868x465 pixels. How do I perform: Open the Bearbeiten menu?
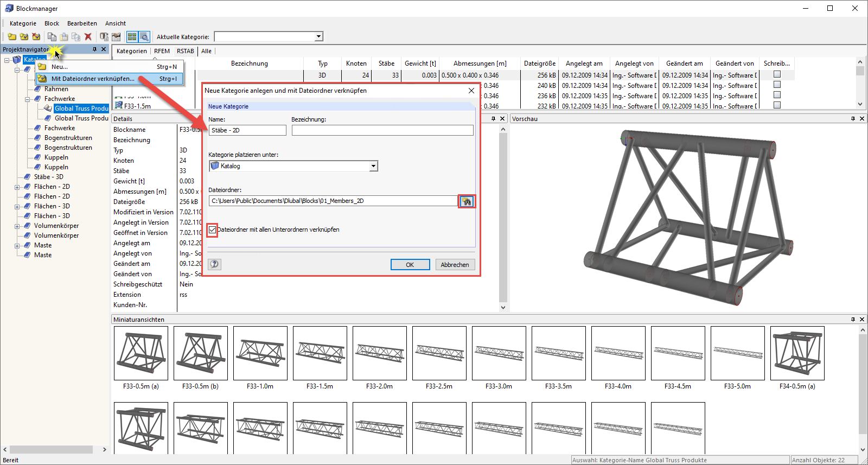pyautogui.click(x=82, y=23)
